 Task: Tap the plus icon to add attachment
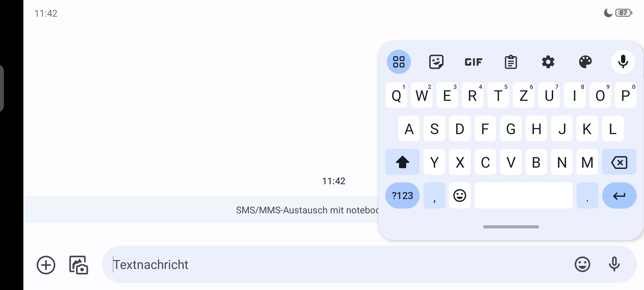(46, 265)
